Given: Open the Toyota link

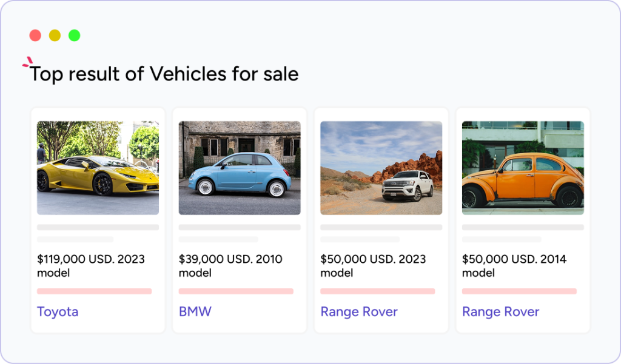Looking at the screenshot, I should pyautogui.click(x=58, y=312).
